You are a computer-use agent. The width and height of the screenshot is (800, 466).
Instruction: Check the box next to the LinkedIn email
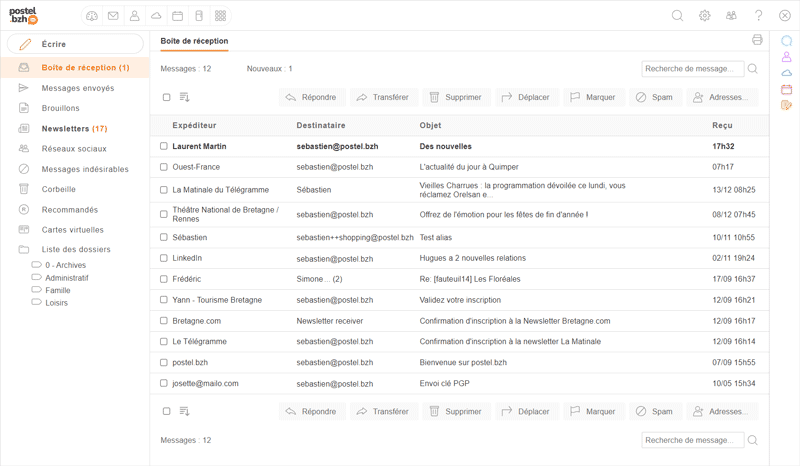click(x=164, y=258)
